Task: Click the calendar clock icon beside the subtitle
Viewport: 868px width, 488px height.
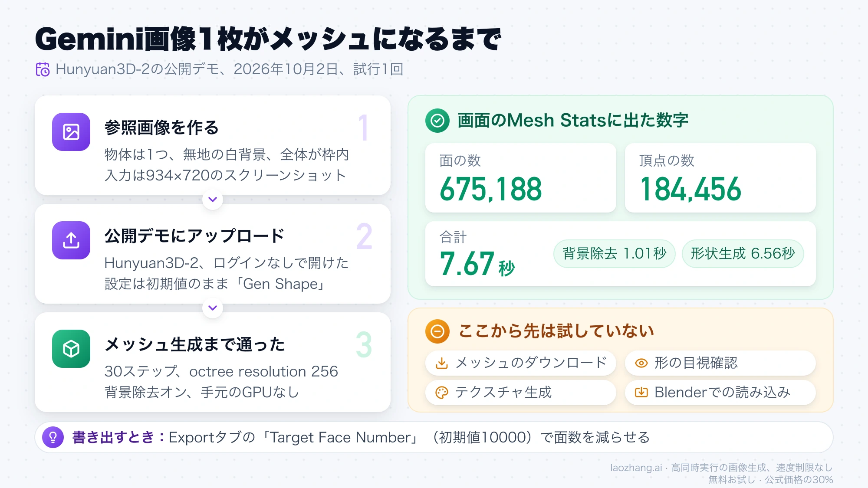Action: [43, 69]
